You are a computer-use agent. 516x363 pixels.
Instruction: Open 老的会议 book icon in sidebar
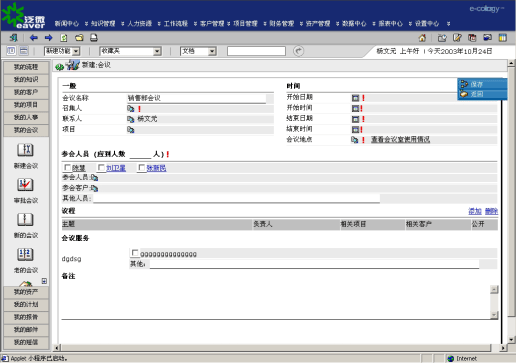coord(25,255)
